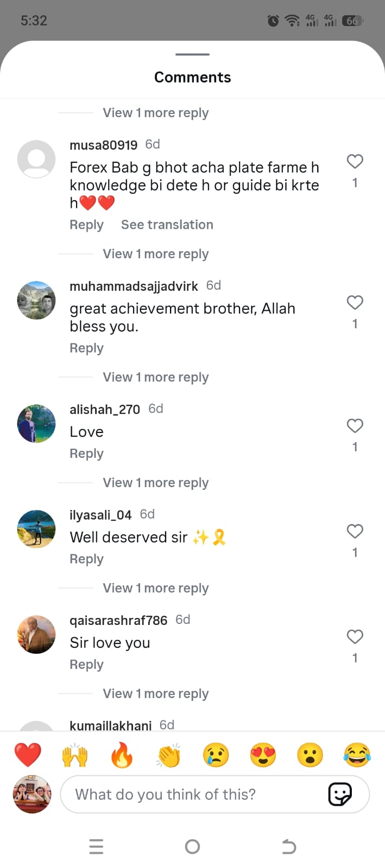The height and width of the screenshot is (868, 385).
Task: Insert the red heart emoji reaction
Action: [28, 755]
